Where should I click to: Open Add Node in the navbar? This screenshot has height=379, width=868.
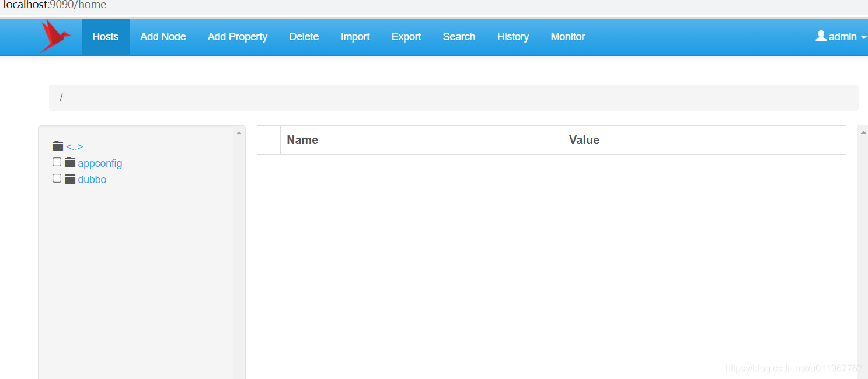click(163, 37)
